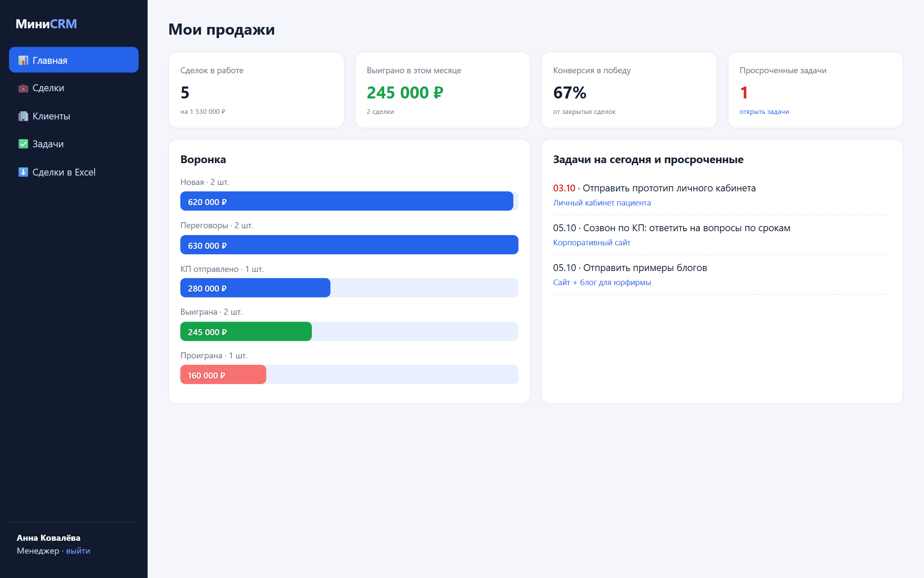
Task: Click task Отправить примеры блогов
Action: (645, 268)
